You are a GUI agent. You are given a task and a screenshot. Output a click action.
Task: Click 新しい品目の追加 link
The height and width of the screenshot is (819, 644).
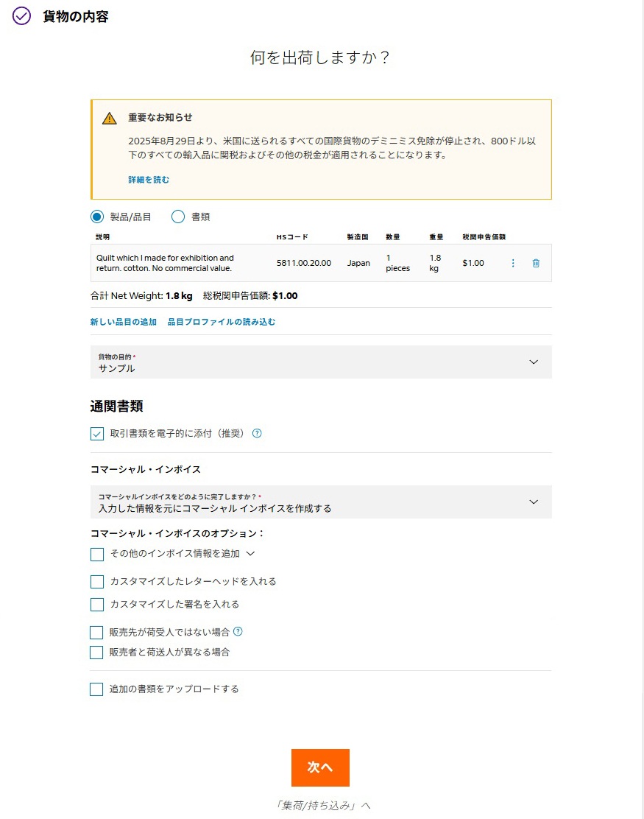[124, 322]
